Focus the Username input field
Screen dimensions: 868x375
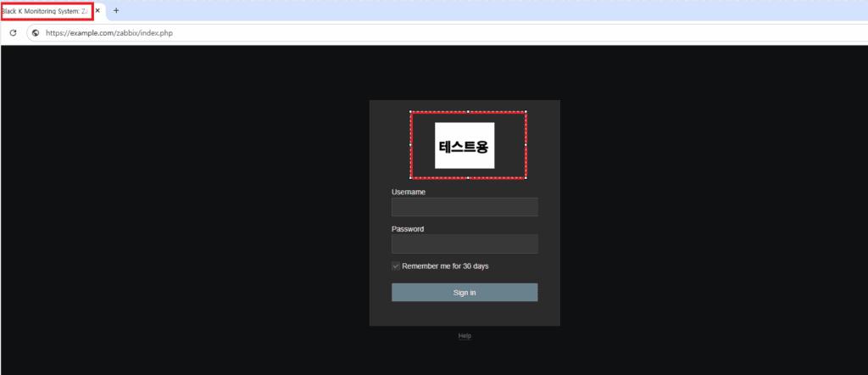(x=465, y=207)
